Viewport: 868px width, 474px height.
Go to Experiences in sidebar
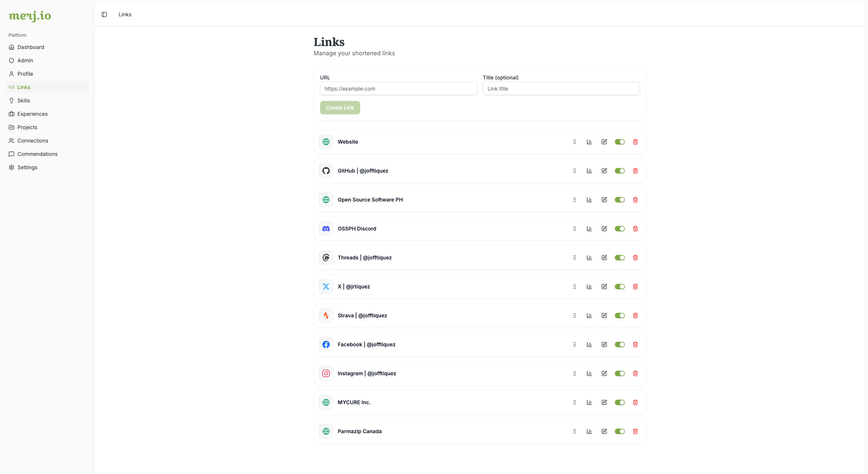coord(32,114)
